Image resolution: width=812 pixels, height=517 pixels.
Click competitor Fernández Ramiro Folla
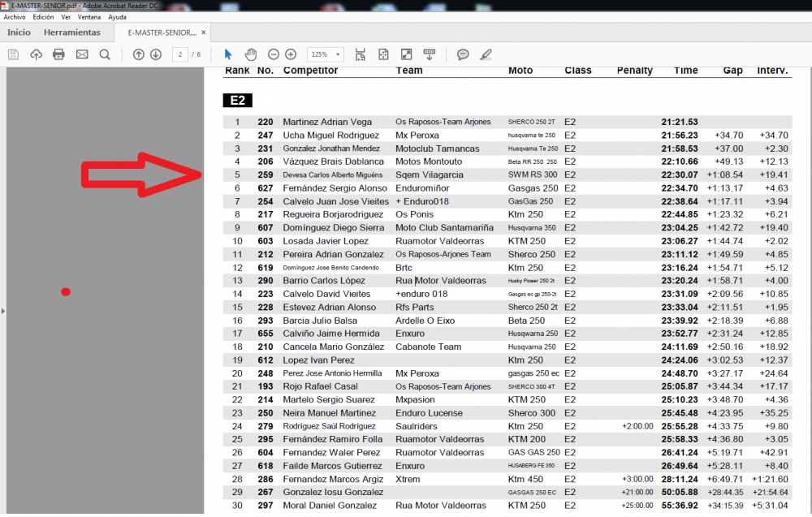[332, 439]
